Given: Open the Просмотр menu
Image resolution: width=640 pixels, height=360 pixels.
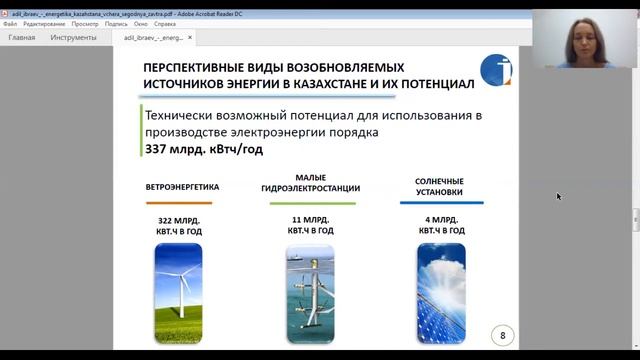Looking at the screenshot, I should pos(85,24).
